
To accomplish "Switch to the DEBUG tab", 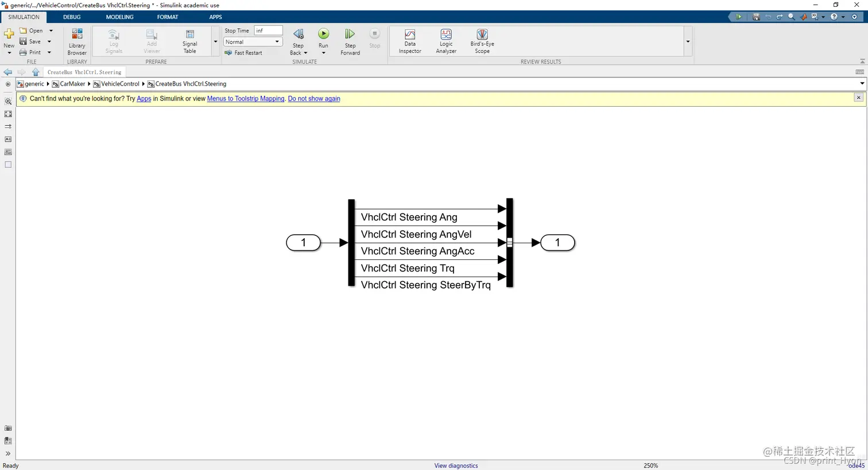I will click(x=72, y=17).
